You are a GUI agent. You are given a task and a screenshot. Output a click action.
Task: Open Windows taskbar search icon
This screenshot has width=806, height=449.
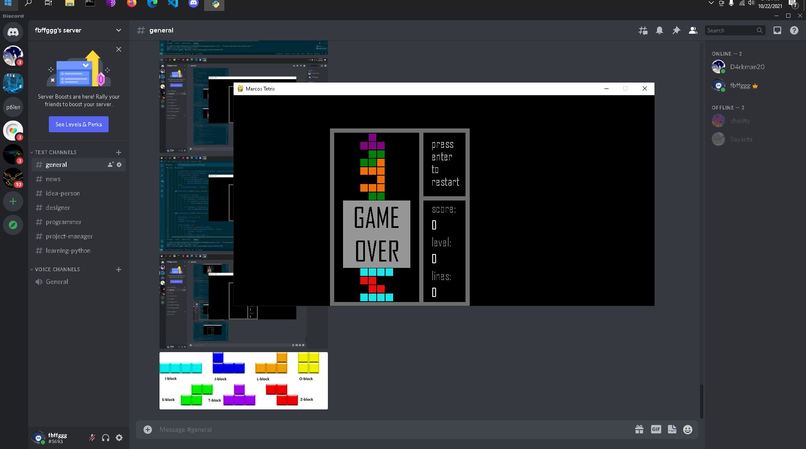[28, 4]
